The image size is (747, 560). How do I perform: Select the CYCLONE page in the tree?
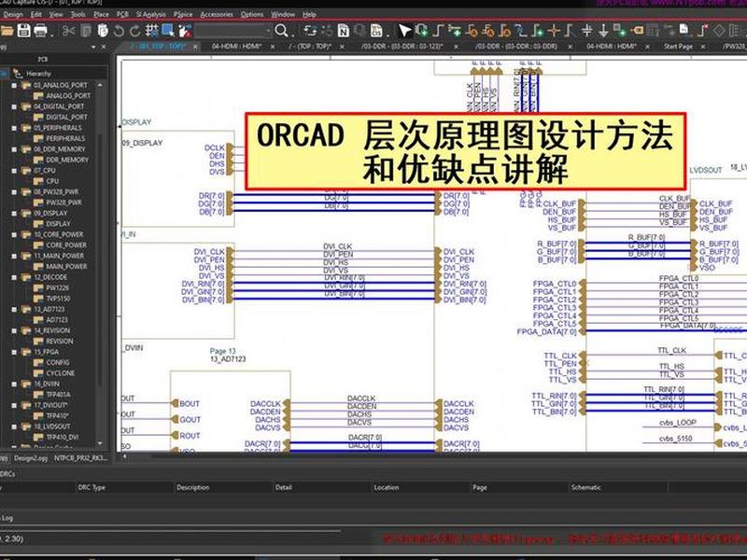coord(60,373)
